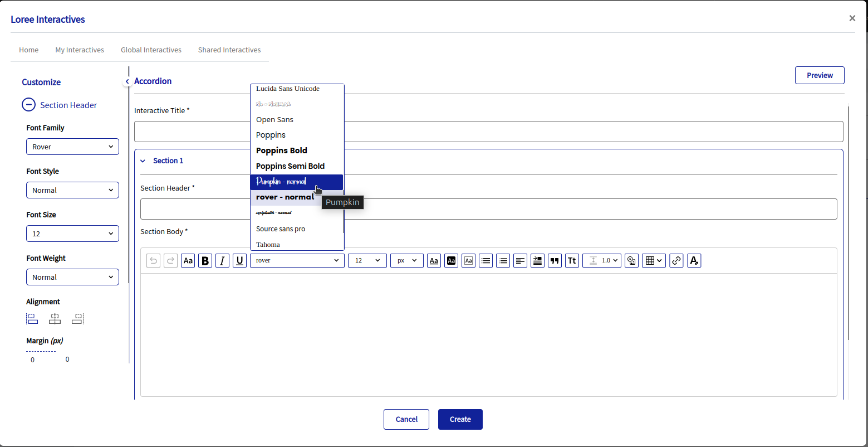The width and height of the screenshot is (868, 447).
Task: Close the Loree Interactives dialog
Action: pos(852,18)
